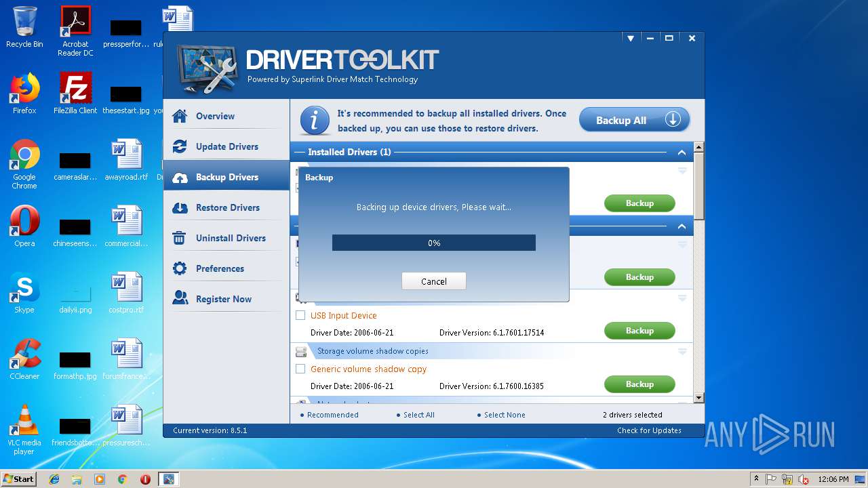Open the commercial document on desktop
The height and width of the screenshot is (488, 868).
(126, 226)
